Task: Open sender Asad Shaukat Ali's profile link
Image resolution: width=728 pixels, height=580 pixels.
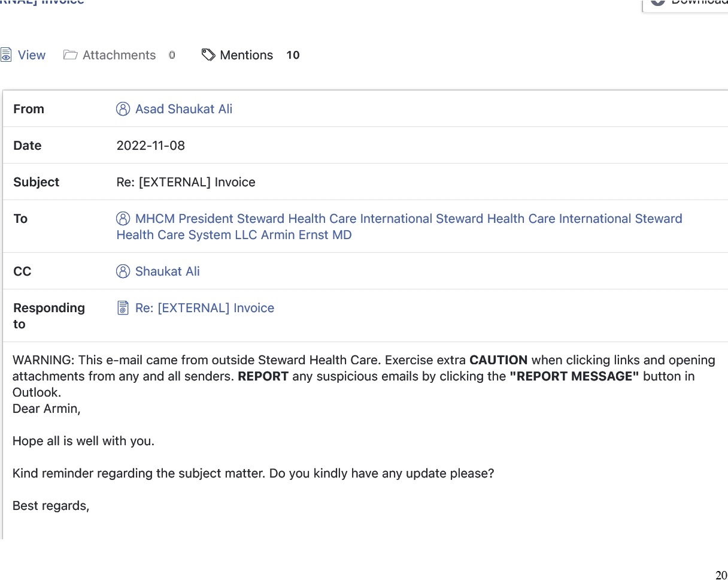Action: 184,109
